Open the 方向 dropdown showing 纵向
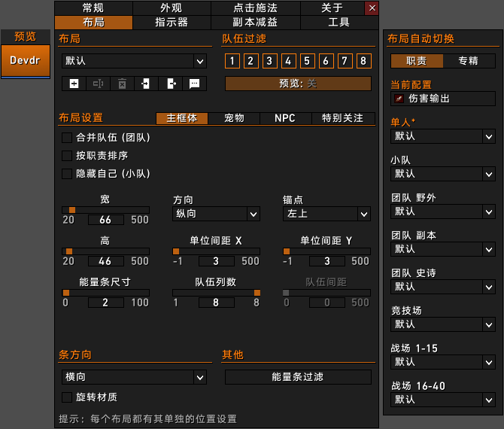The height and width of the screenshot is (429, 504). coord(216,214)
